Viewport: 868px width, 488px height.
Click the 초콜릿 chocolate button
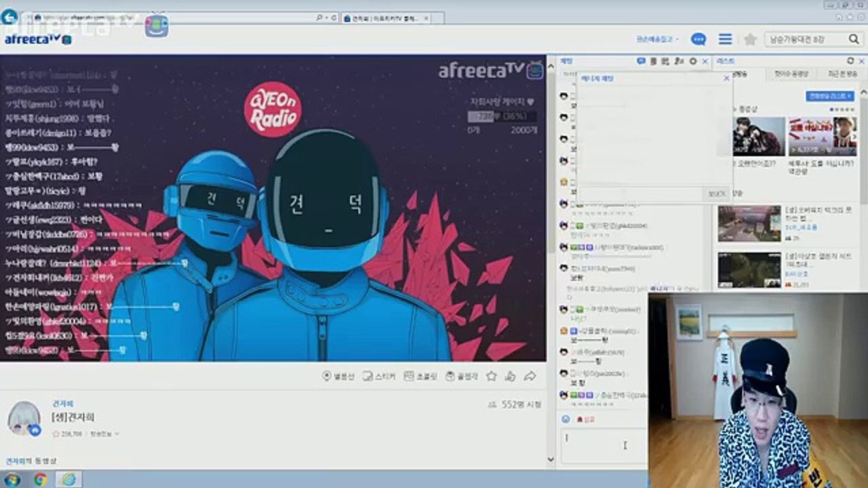420,376
